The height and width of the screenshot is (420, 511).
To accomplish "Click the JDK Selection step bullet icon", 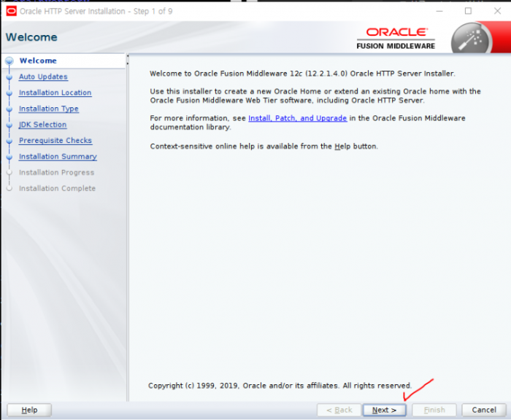I will click(x=9, y=125).
